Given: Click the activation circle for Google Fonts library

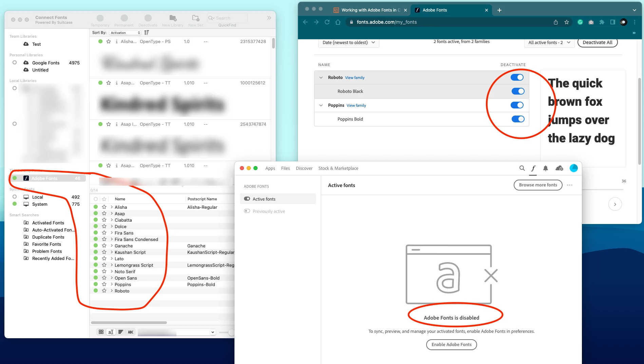Looking at the screenshot, I should (15, 62).
